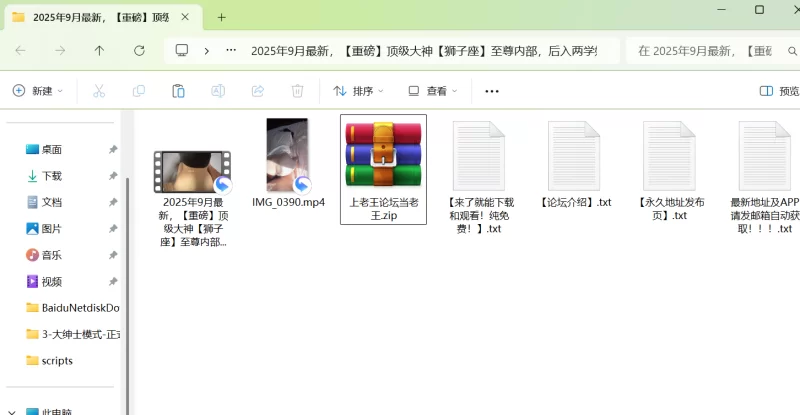Screen dimensions: 800x415
Task: Click the Cut scissors icon in toolbar
Action: (99, 91)
